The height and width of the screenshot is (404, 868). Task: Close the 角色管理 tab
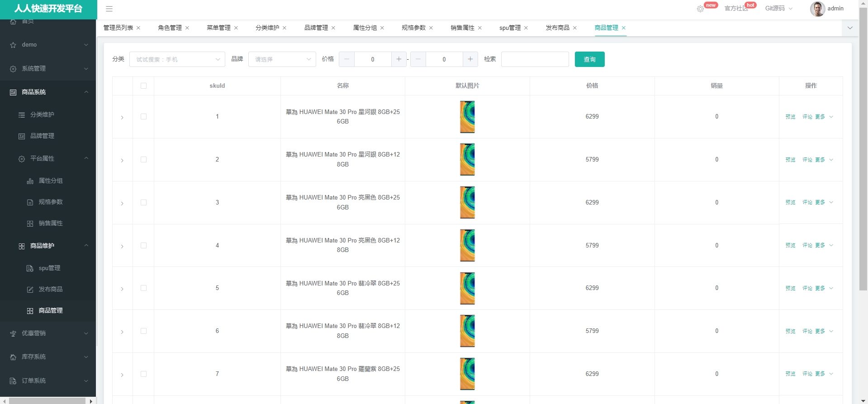click(x=187, y=28)
